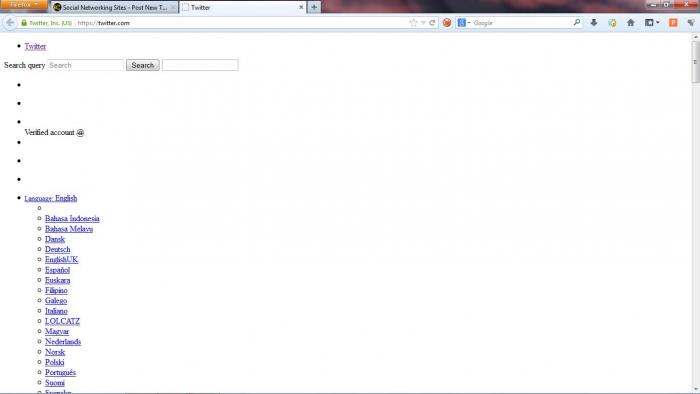The width and height of the screenshot is (700, 394).
Task: Select Euskara language
Action: point(57,280)
